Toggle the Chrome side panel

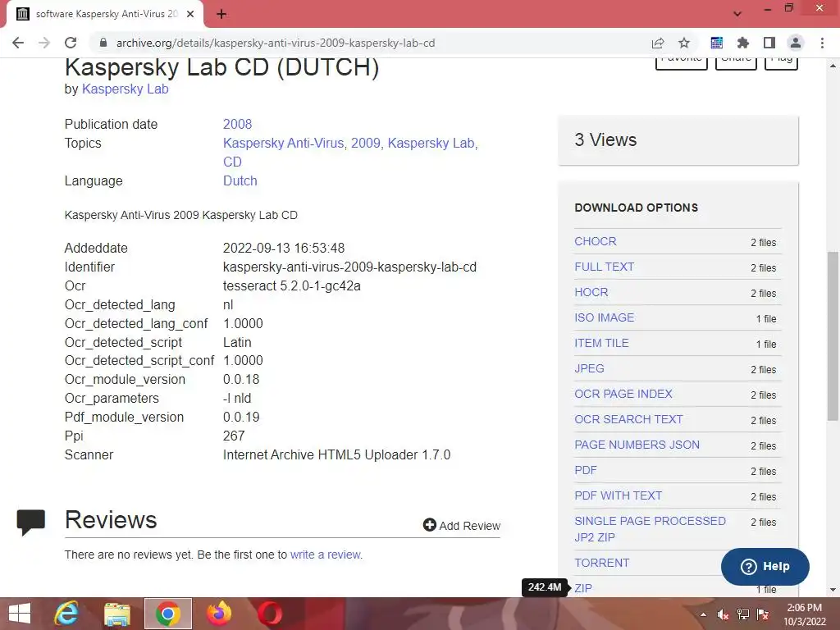[x=769, y=43]
